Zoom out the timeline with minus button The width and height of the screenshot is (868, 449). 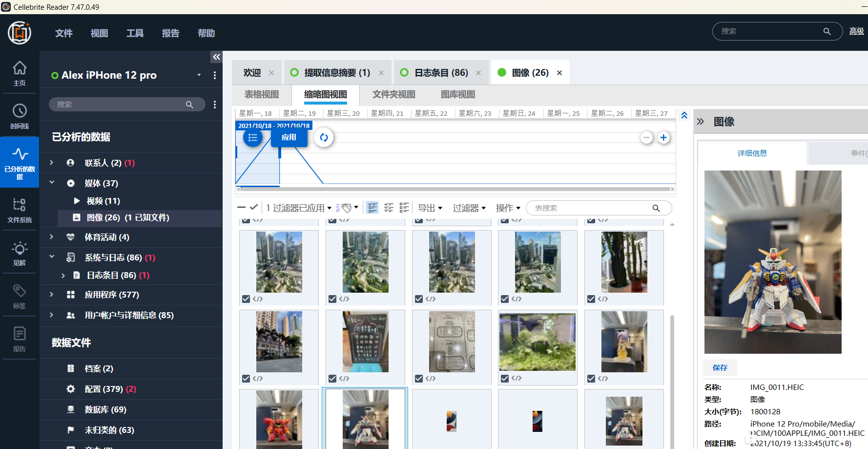pyautogui.click(x=646, y=138)
